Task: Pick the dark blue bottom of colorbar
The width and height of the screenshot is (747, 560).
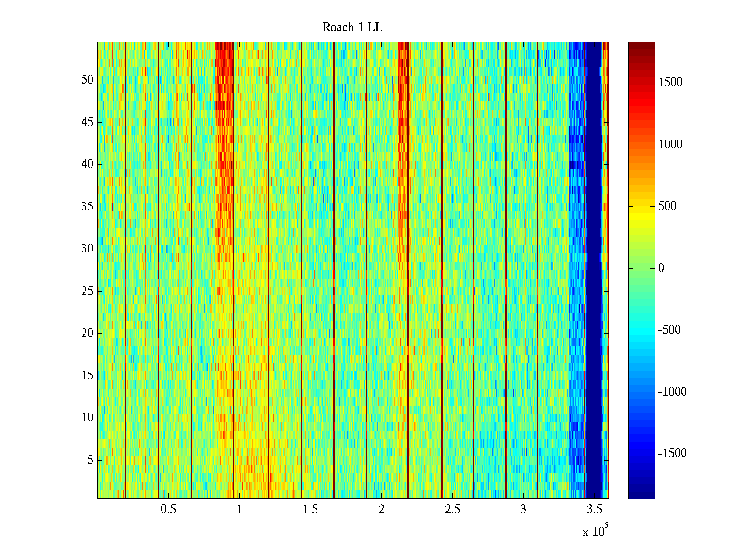Action: pyautogui.click(x=641, y=495)
